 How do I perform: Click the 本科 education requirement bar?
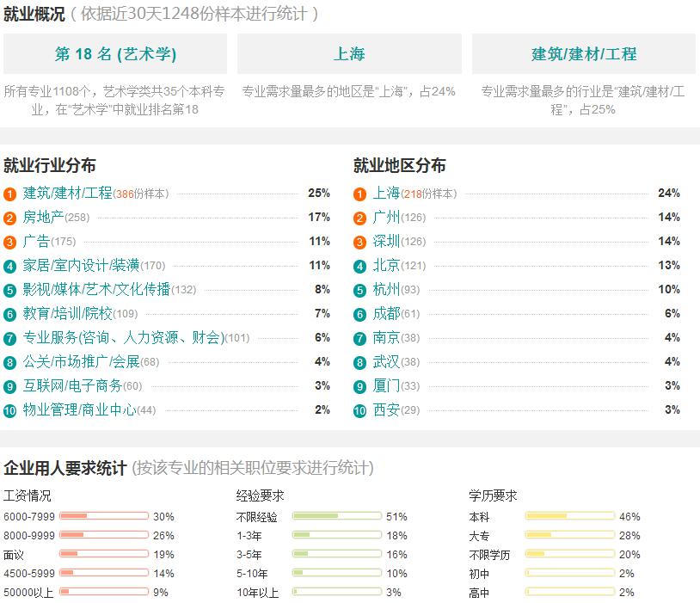point(570,516)
